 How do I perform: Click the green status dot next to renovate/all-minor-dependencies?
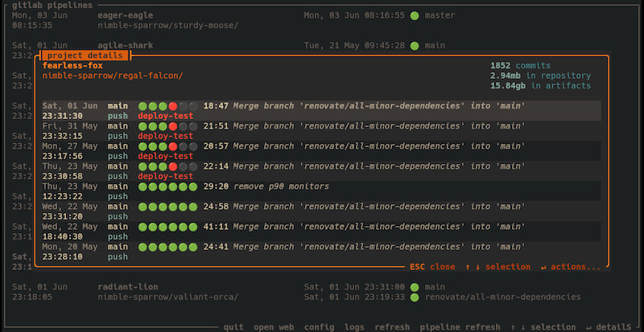pos(415,297)
